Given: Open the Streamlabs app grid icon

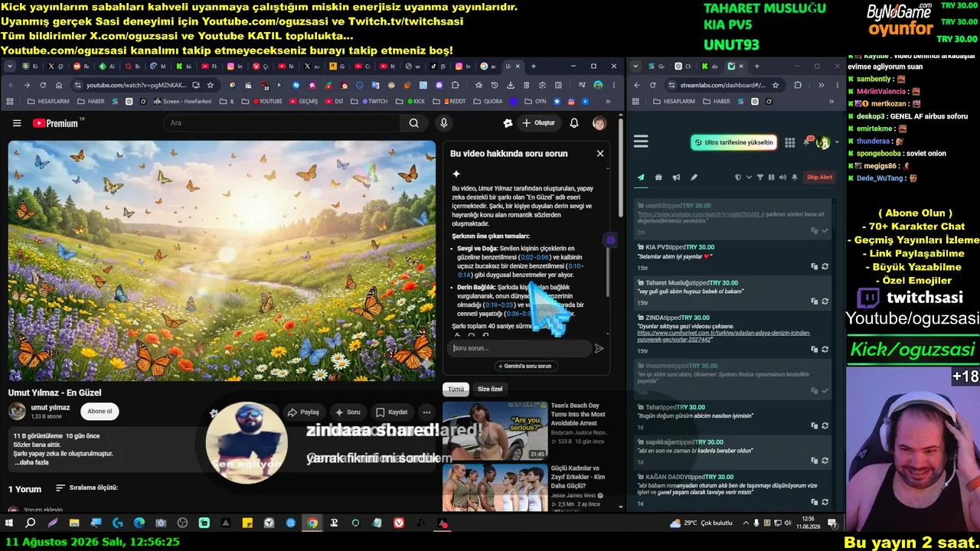Looking at the screenshot, I should pos(789,142).
